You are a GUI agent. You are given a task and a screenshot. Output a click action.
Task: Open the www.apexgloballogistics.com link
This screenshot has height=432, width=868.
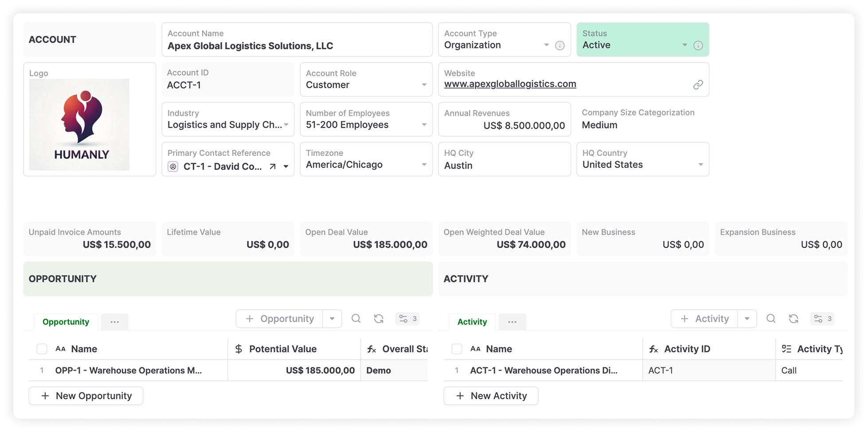[x=510, y=84]
